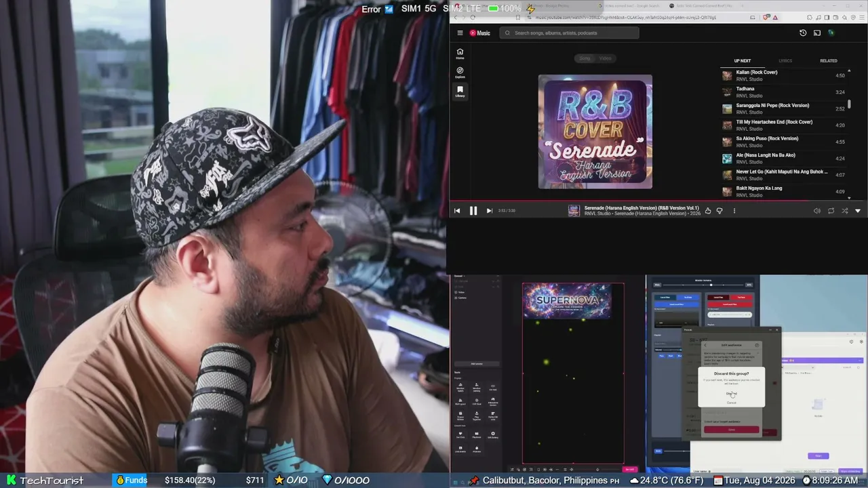Open Explore in YouTube Music sidebar

point(460,73)
